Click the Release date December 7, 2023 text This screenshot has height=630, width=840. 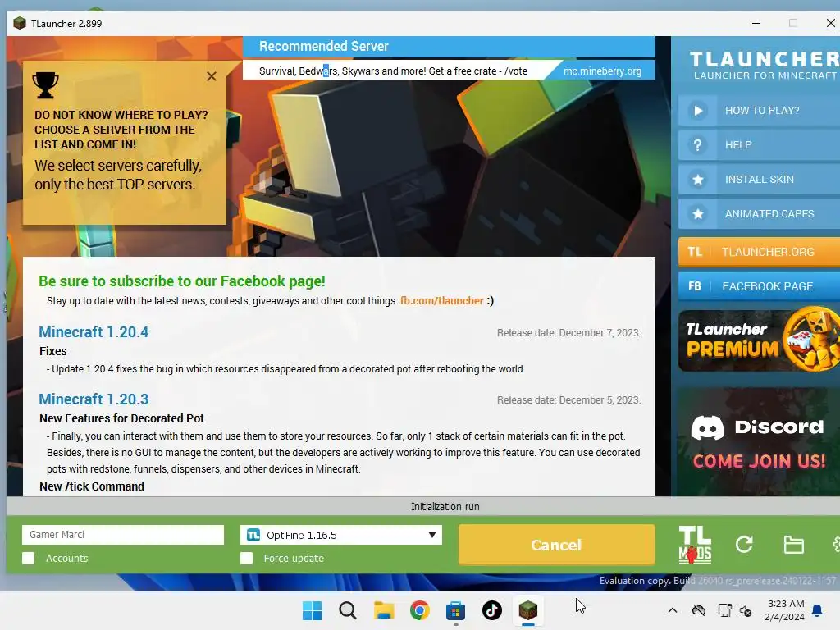tap(568, 333)
